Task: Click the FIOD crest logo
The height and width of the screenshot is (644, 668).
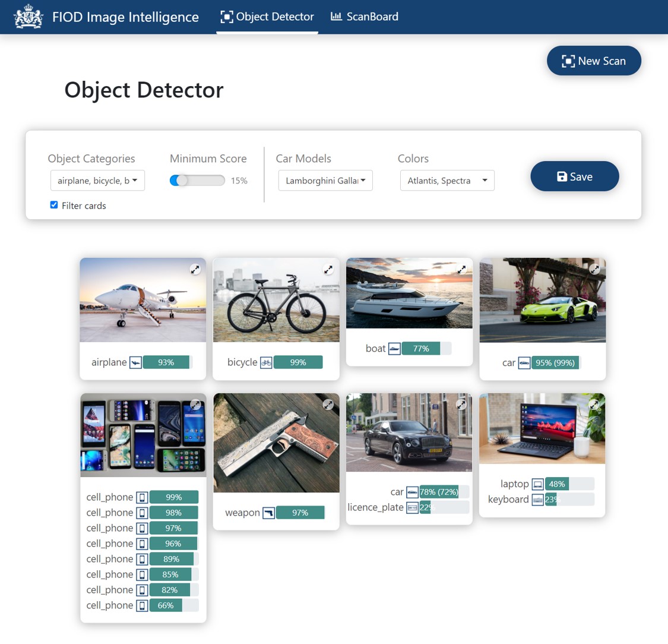Action: (x=28, y=17)
